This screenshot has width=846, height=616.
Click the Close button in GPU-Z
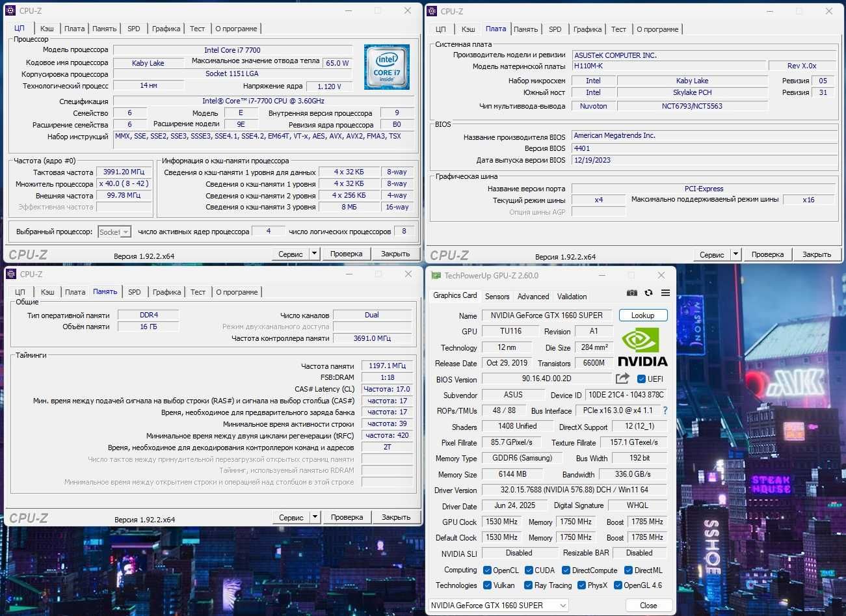(648, 606)
